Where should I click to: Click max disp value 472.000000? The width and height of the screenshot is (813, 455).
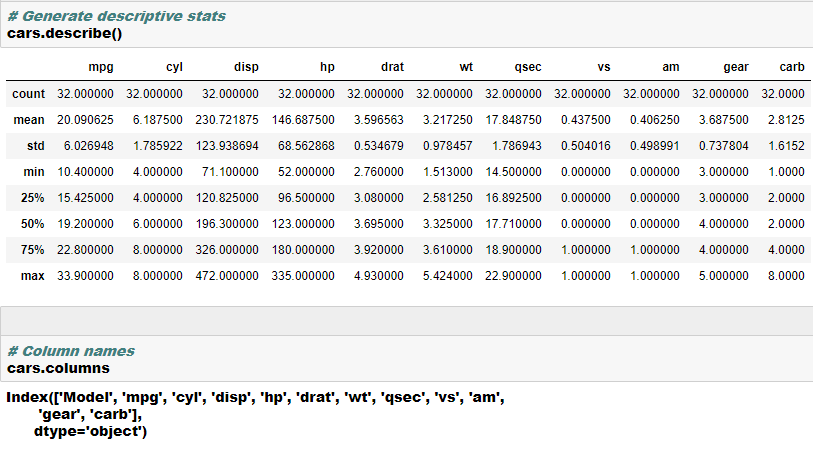[x=227, y=276]
